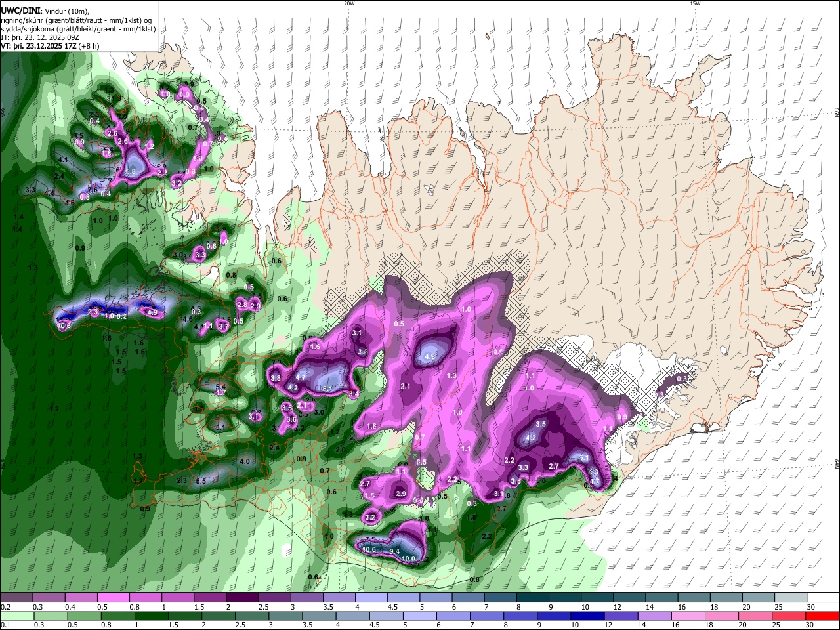Viewport: 840px width, 630px height.
Task: Click the '5.4' precipitation value on the map
Action: pyautogui.click(x=220, y=386)
